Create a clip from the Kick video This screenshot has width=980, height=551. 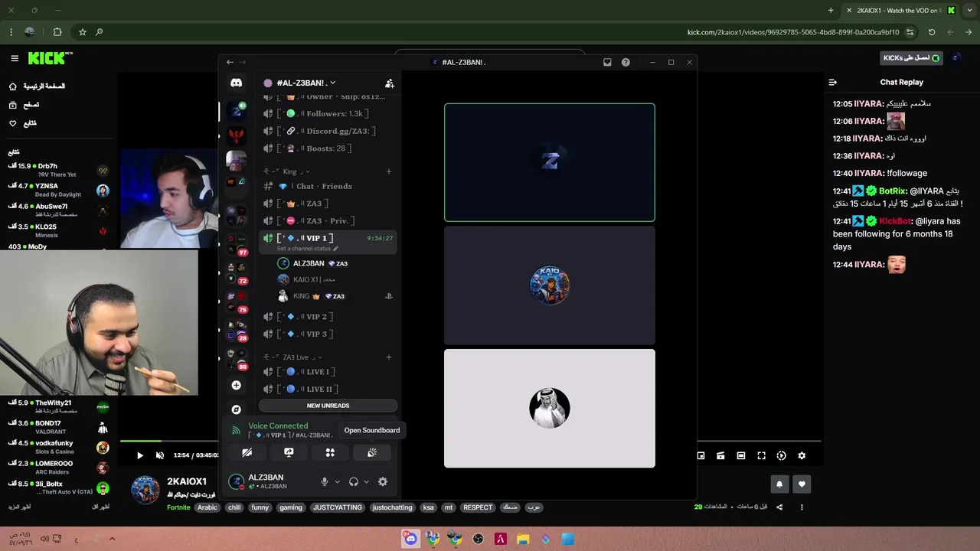tap(720, 455)
